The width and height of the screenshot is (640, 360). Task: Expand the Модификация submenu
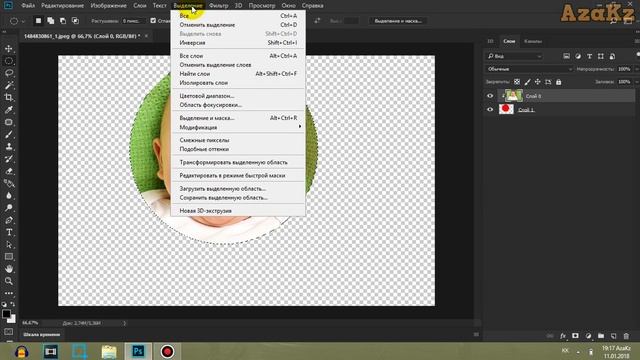(x=238, y=127)
